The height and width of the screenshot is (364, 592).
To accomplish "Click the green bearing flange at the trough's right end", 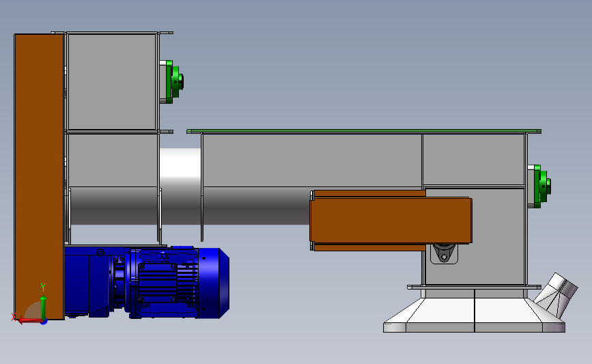I will [543, 186].
